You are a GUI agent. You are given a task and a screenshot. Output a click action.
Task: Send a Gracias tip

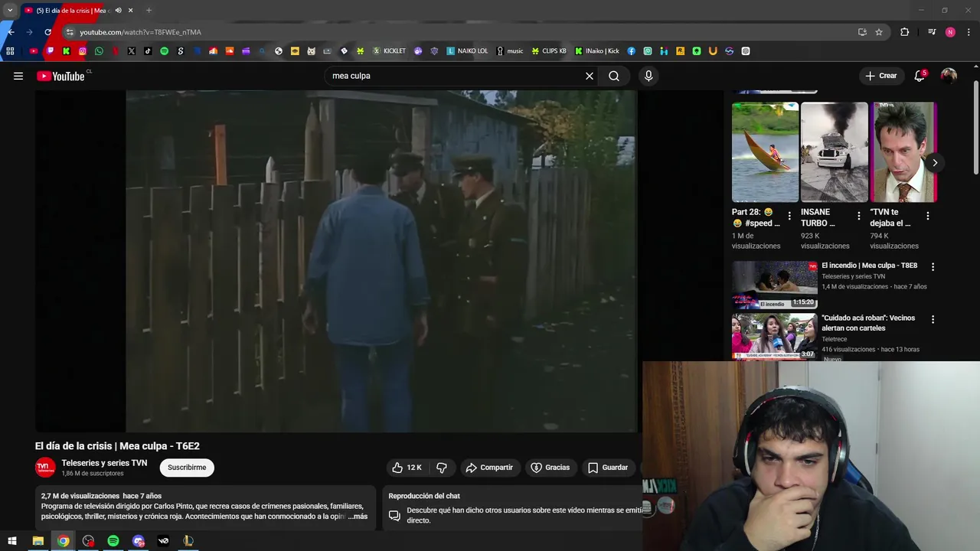point(550,468)
